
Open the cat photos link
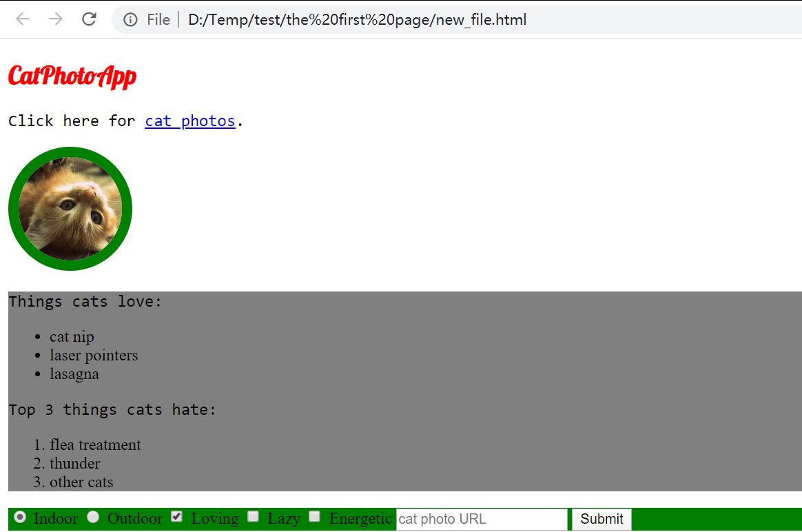[x=189, y=121]
